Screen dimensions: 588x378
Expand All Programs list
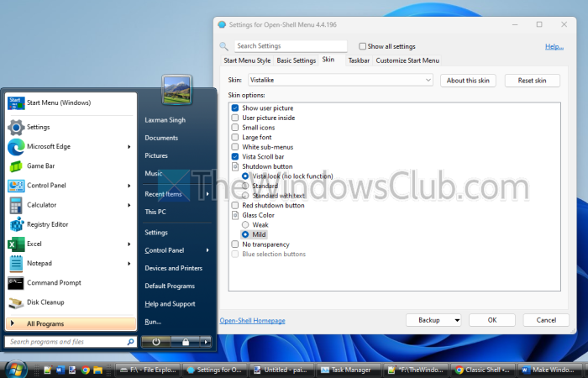[71, 323]
